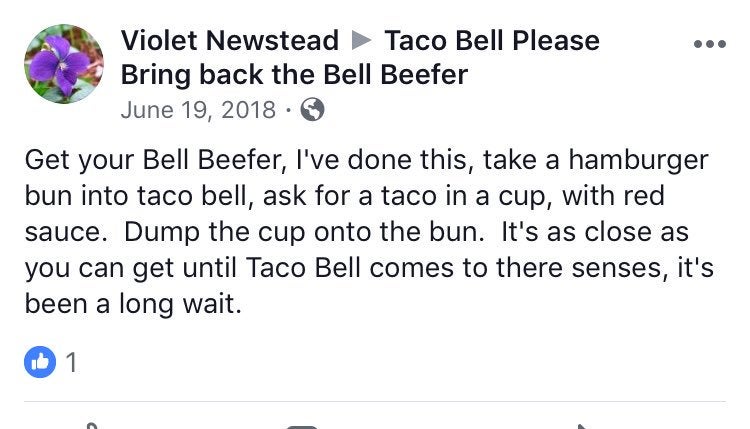The height and width of the screenshot is (429, 750).
Task: Open the three-dot post options menu
Action: (x=710, y=44)
